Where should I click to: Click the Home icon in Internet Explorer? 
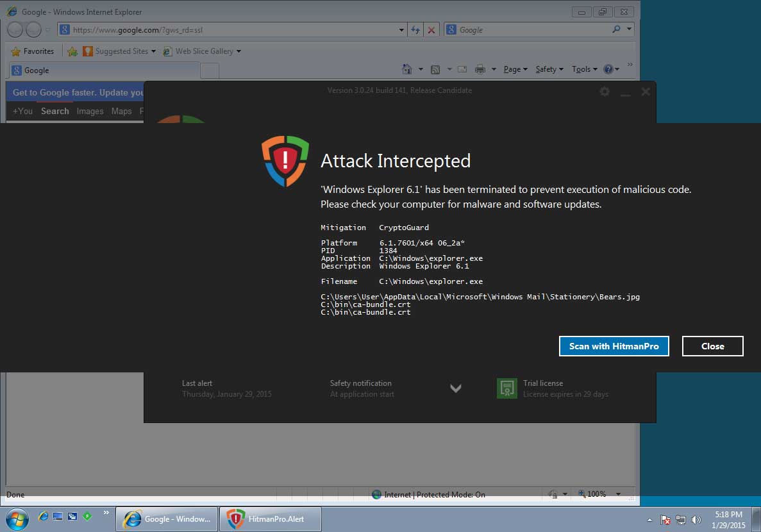coord(405,69)
